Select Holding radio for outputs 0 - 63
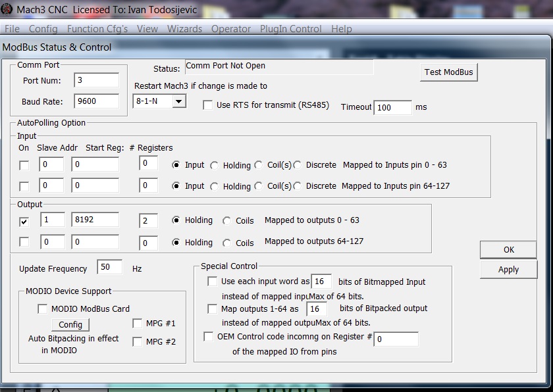 [x=176, y=220]
